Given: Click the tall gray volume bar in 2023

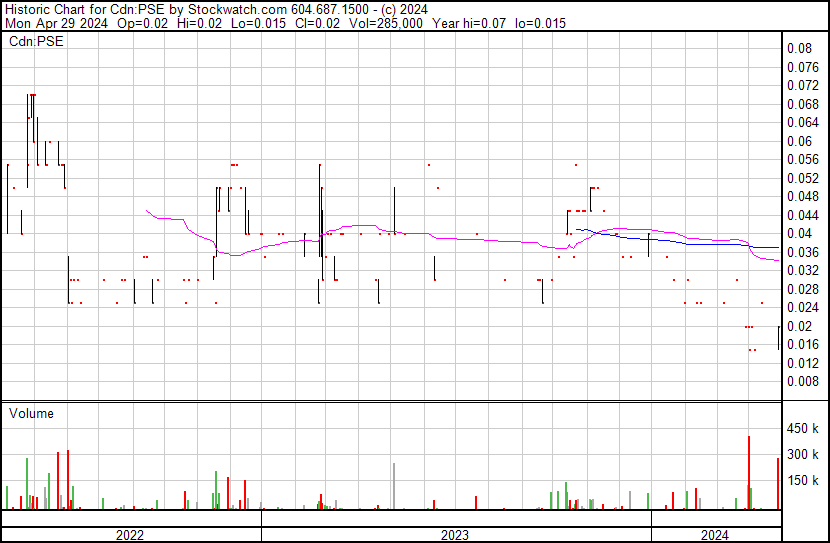Looking at the screenshot, I should coord(394,486).
